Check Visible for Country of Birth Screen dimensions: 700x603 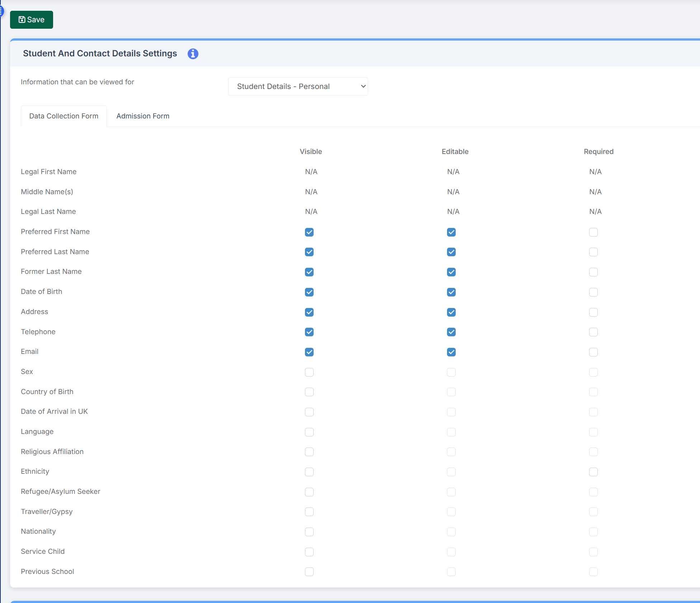tap(309, 392)
